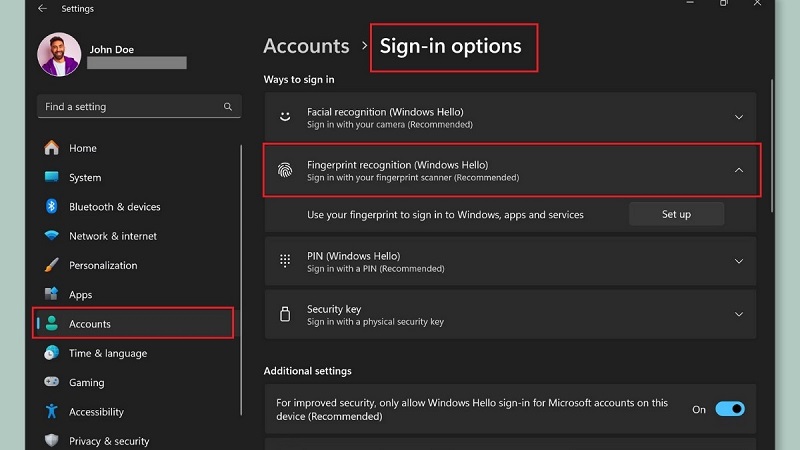Click the Privacy & security shield icon

pos(52,440)
